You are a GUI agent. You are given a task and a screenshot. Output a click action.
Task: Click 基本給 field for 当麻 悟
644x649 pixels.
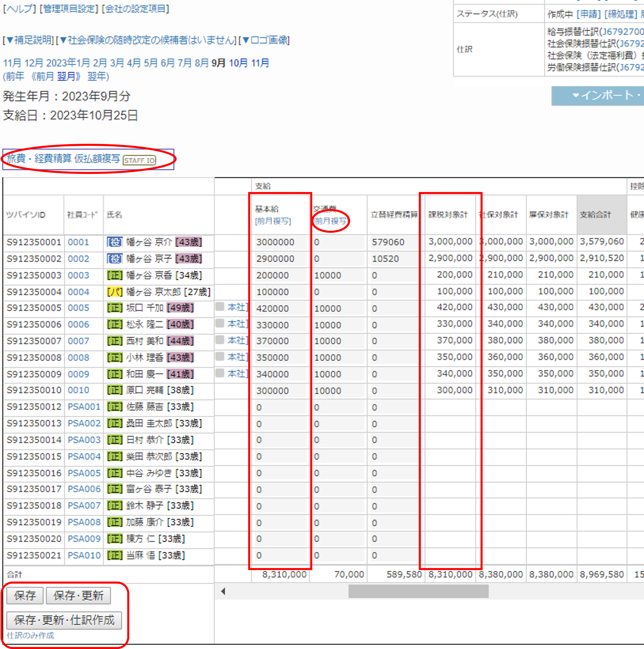coord(281,556)
